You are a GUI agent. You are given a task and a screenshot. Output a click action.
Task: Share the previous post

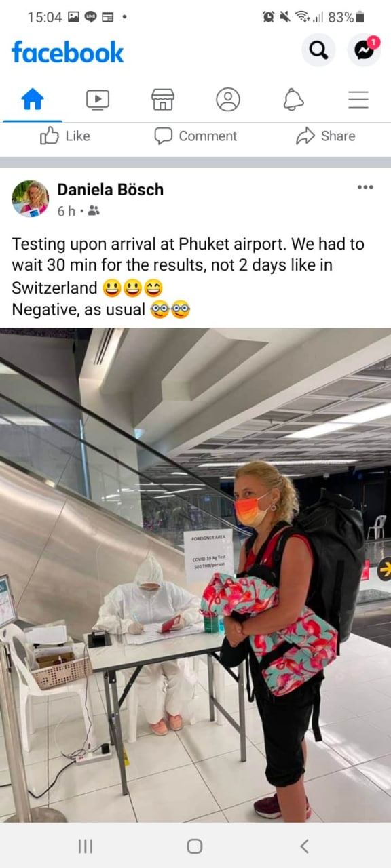click(326, 136)
